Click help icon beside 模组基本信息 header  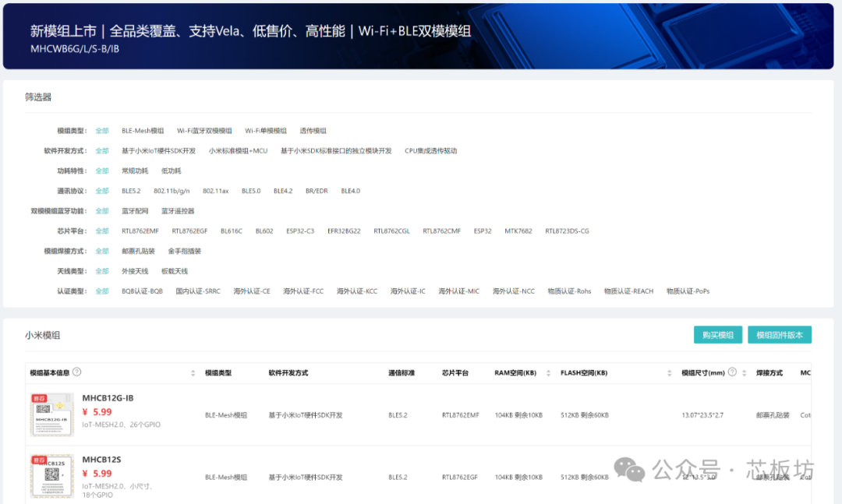point(76,372)
